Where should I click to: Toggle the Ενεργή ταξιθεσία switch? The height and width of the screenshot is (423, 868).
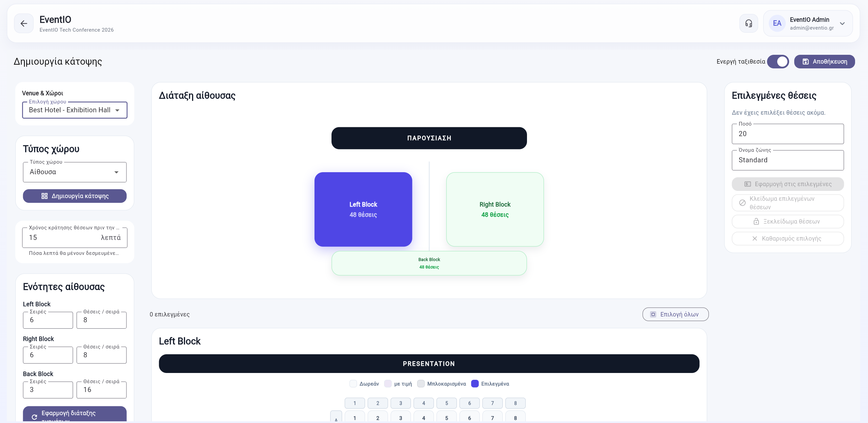[x=778, y=62]
